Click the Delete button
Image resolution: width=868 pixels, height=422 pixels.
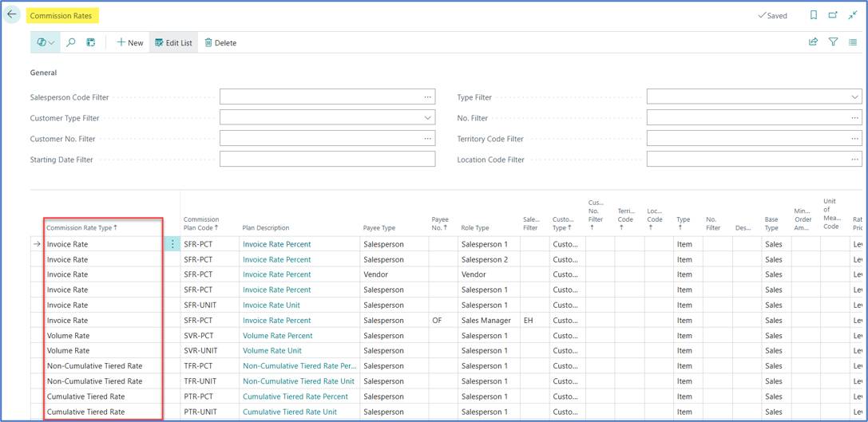[x=220, y=42]
